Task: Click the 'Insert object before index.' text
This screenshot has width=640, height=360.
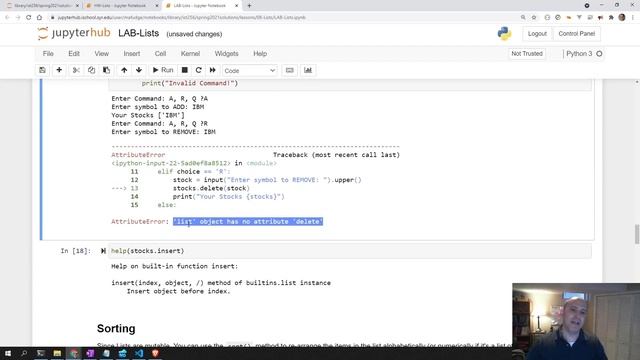Action: [178, 291]
